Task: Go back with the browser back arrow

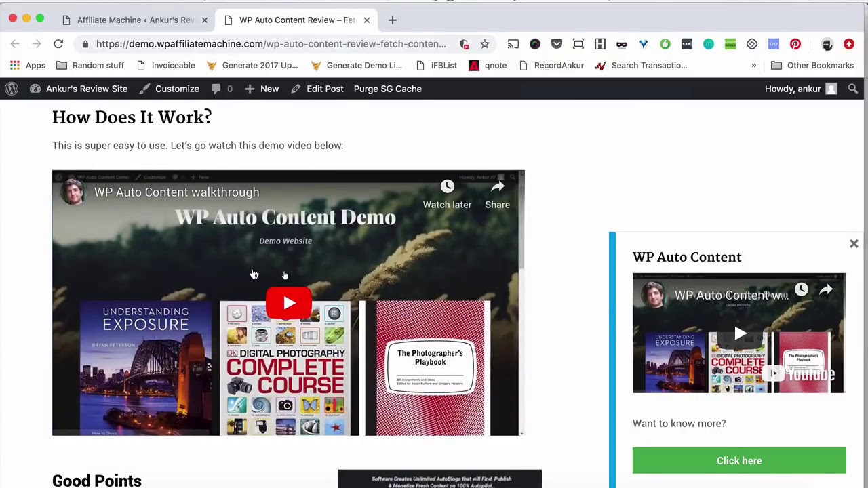Action: (15, 44)
